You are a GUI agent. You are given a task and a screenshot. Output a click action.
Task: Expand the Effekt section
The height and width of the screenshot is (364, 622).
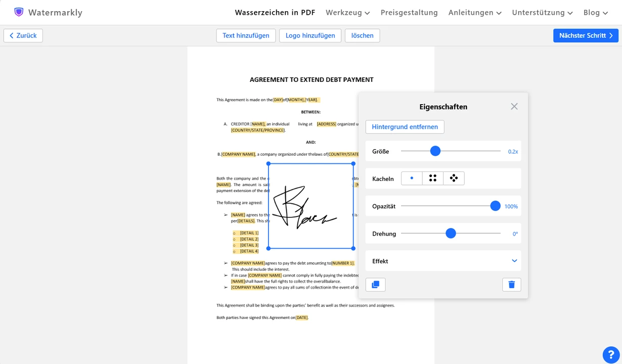click(443, 261)
